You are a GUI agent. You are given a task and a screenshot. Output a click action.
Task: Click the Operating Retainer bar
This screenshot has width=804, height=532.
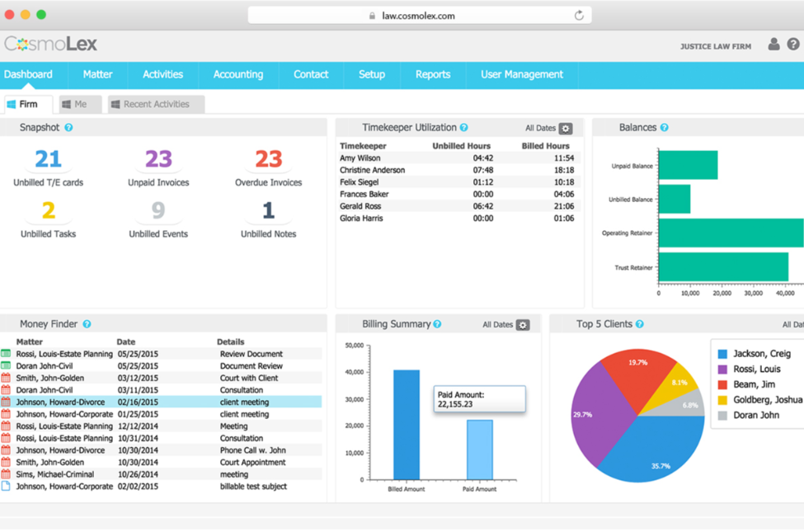(731, 233)
